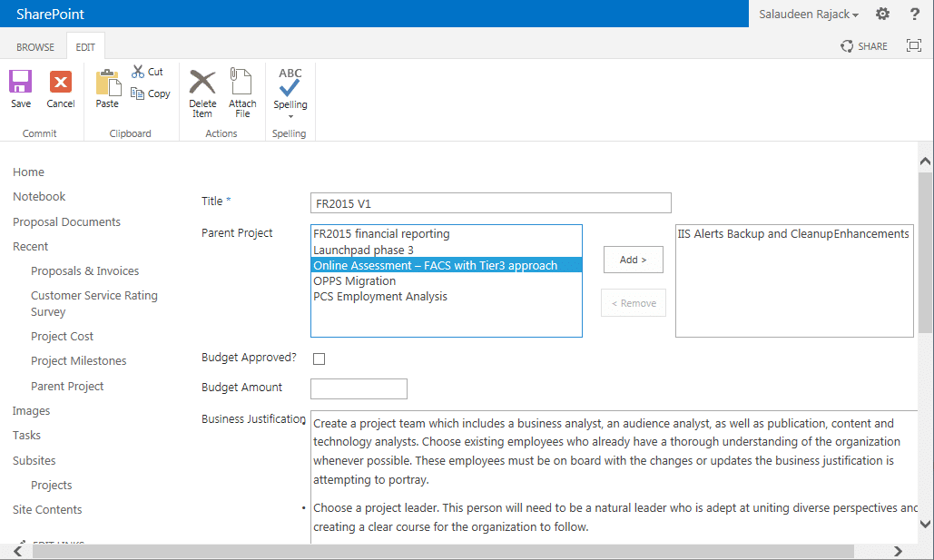Switch to the BROWSE ribbon tab
The width and height of the screenshot is (934, 560).
tap(35, 45)
